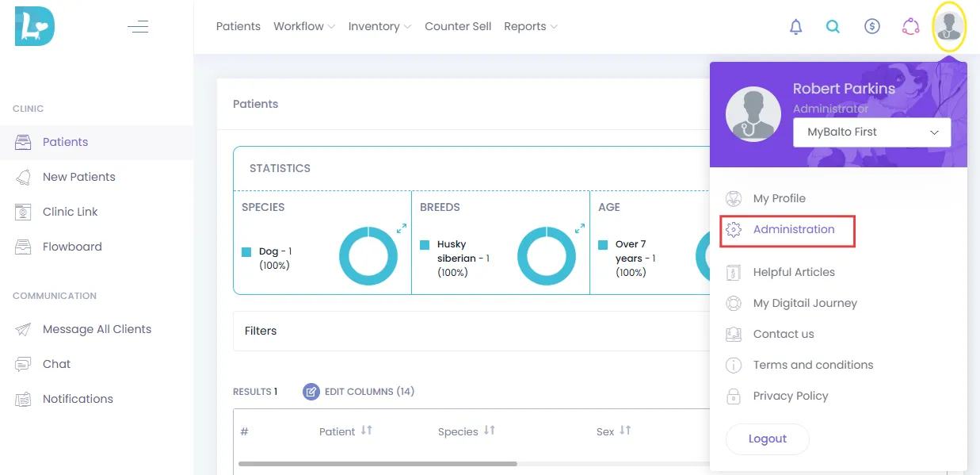Open My Digitail Journey link
The image size is (980, 475).
point(805,303)
